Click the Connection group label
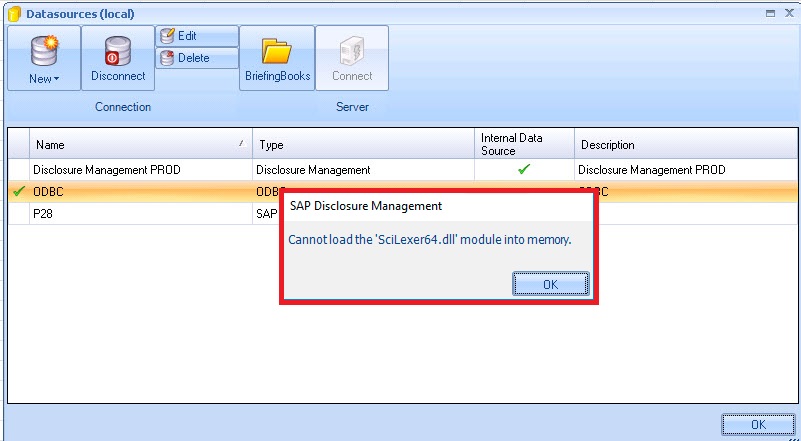Image resolution: width=801 pixels, height=441 pixels. (x=123, y=107)
